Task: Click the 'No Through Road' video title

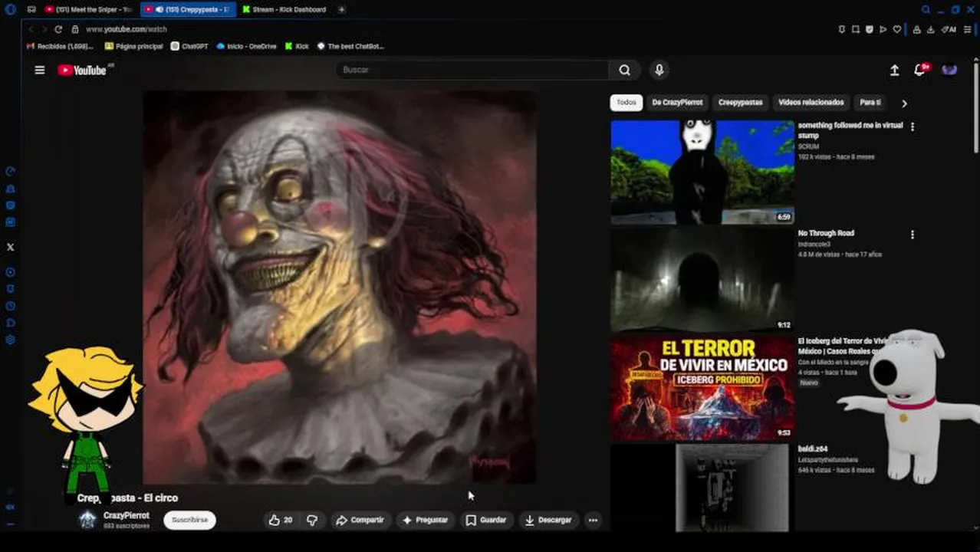Action: tap(826, 233)
